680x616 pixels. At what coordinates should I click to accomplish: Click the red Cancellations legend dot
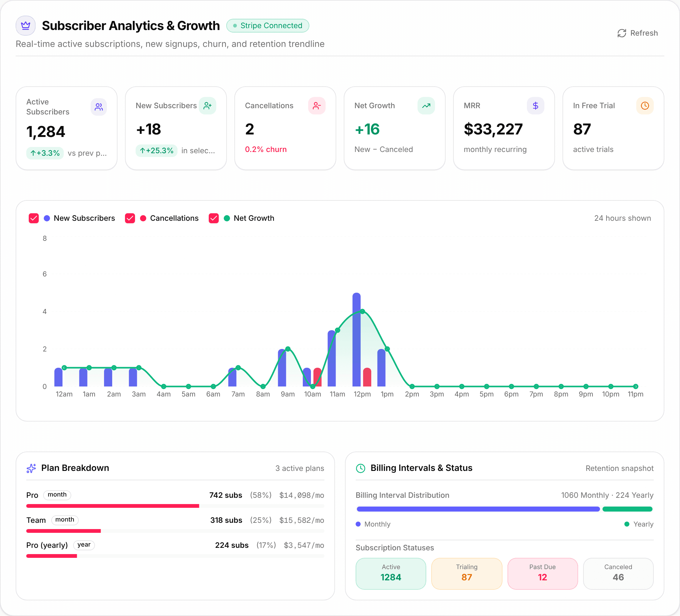point(143,218)
